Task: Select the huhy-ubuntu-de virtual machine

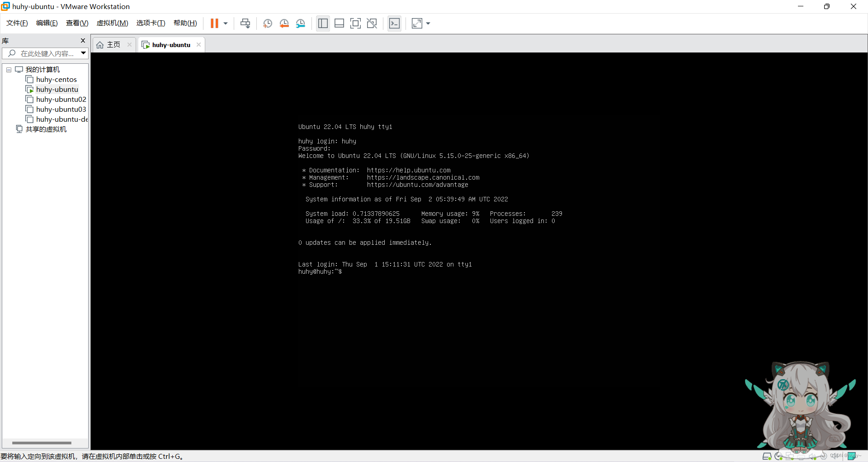Action: (62, 119)
